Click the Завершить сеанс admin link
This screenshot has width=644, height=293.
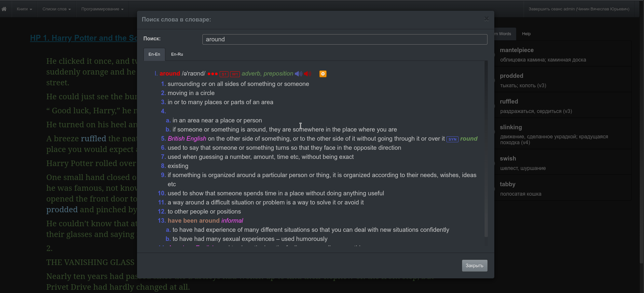(x=579, y=9)
